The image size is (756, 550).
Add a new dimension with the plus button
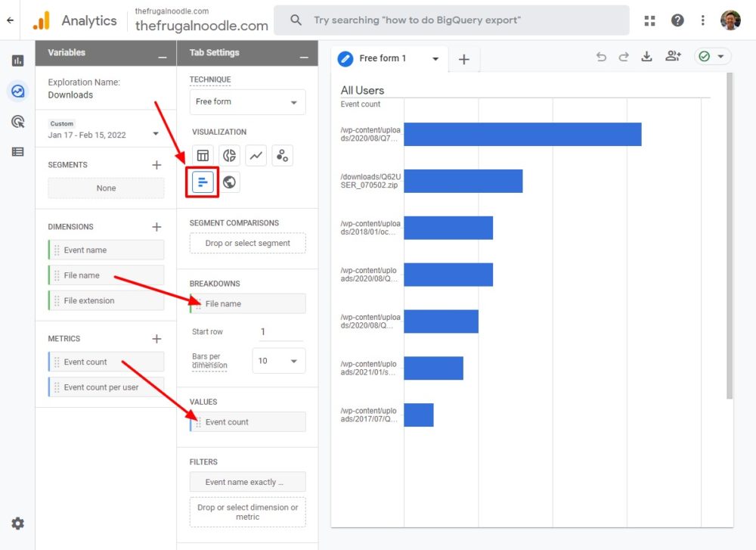click(156, 225)
